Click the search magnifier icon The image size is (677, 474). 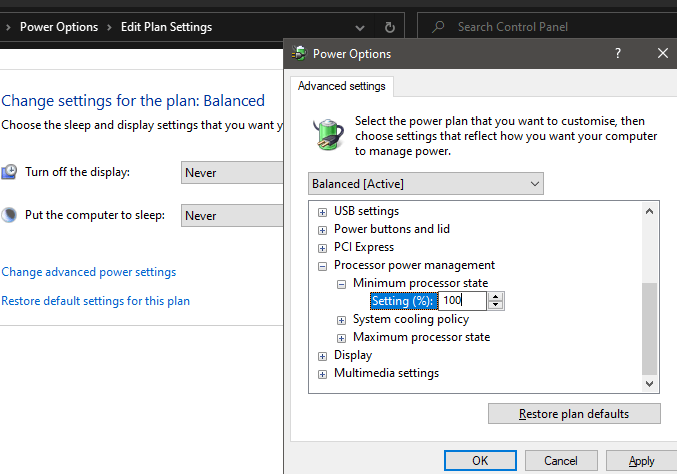(439, 27)
